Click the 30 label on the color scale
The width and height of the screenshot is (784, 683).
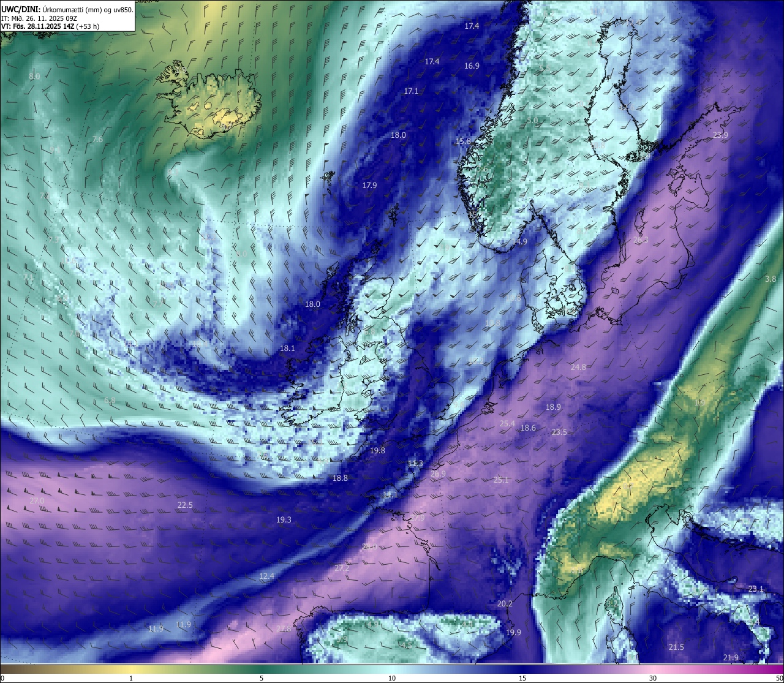point(653,677)
